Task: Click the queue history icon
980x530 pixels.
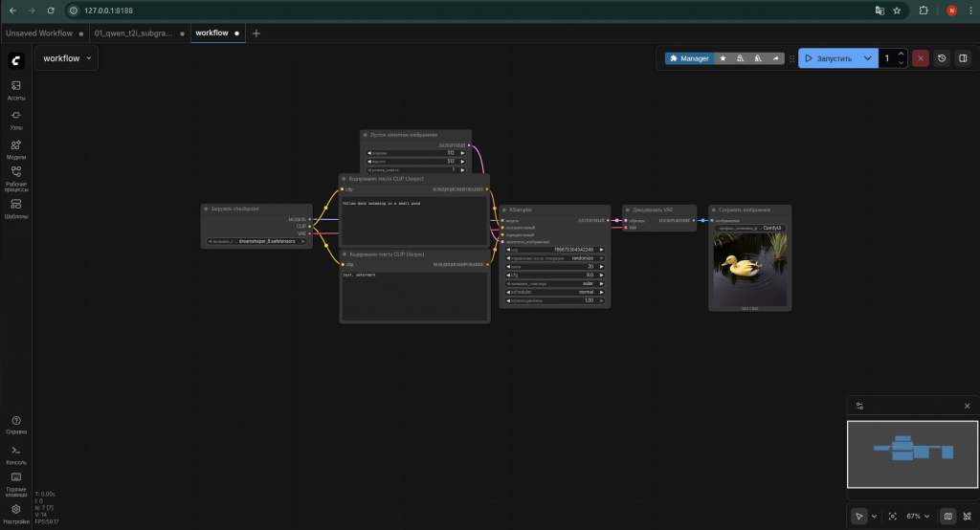Action: coord(942,58)
